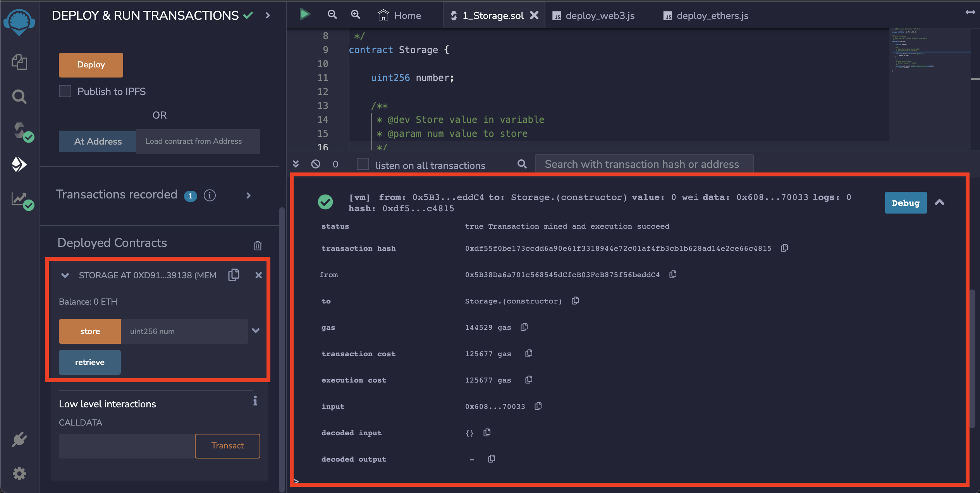Screen dimensions: 980x493
Task: Click the orange Deploy button
Action: pos(91,65)
